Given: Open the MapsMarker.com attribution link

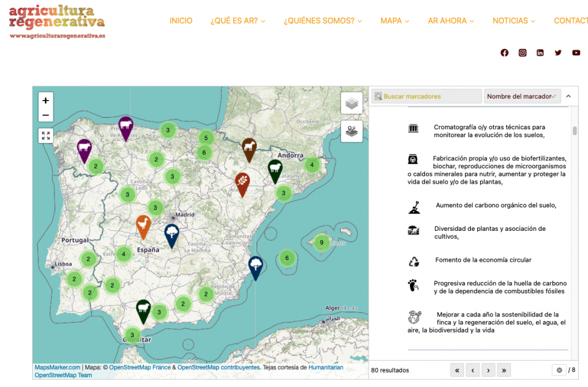Looking at the screenshot, I should pyautogui.click(x=57, y=367).
